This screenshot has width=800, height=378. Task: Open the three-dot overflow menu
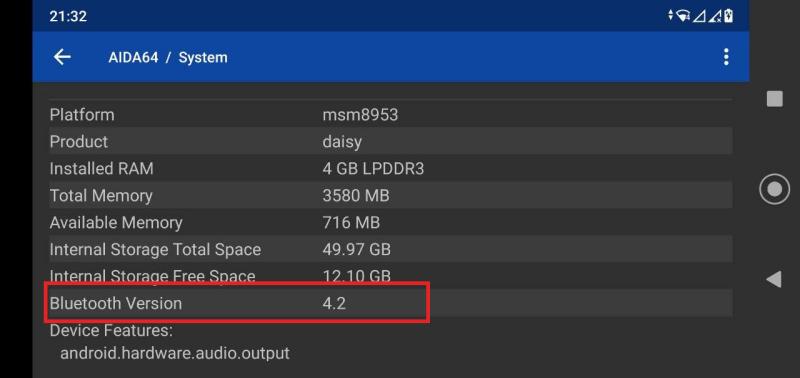726,57
